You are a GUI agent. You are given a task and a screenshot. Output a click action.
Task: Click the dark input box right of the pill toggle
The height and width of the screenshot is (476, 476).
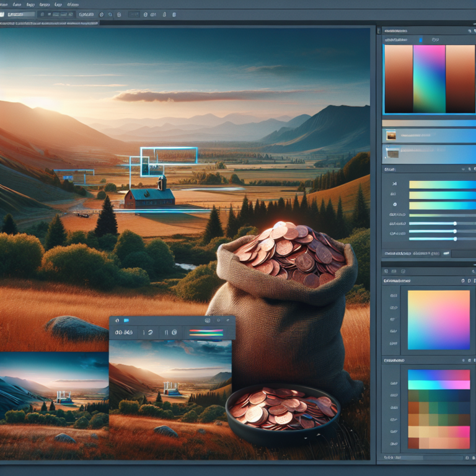pos(464,253)
